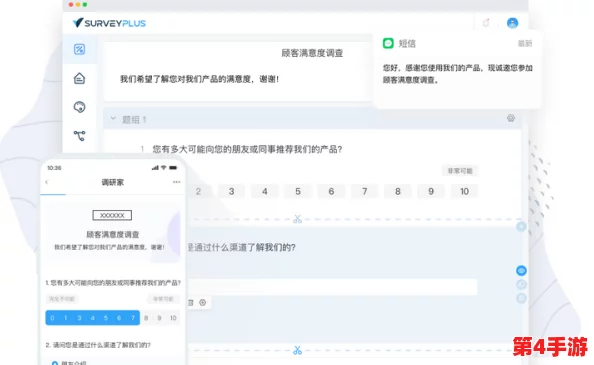Tap rating 6 on phone scale
The image size is (594, 365).
click(x=119, y=318)
